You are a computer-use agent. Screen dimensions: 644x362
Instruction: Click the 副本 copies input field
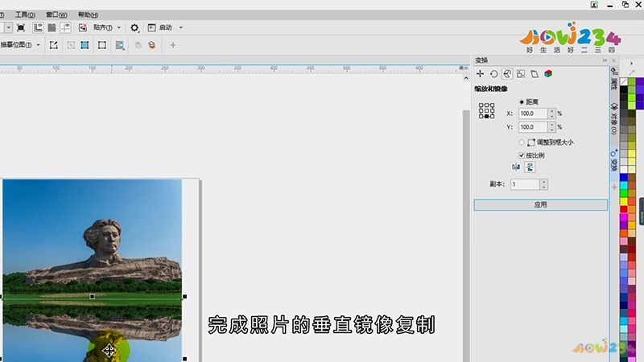pos(525,184)
